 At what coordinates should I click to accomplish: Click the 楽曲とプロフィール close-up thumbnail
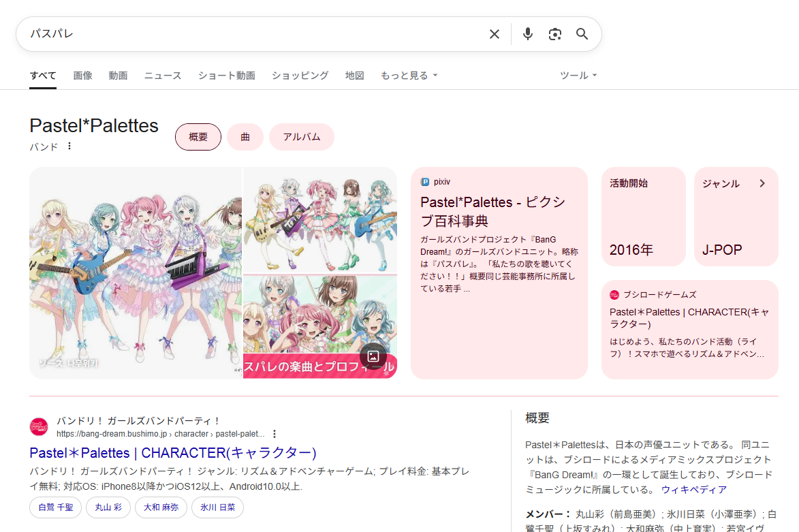click(320, 327)
